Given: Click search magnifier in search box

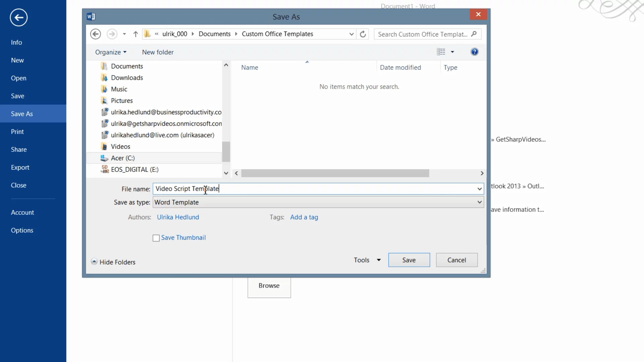Looking at the screenshot, I should pyautogui.click(x=474, y=34).
